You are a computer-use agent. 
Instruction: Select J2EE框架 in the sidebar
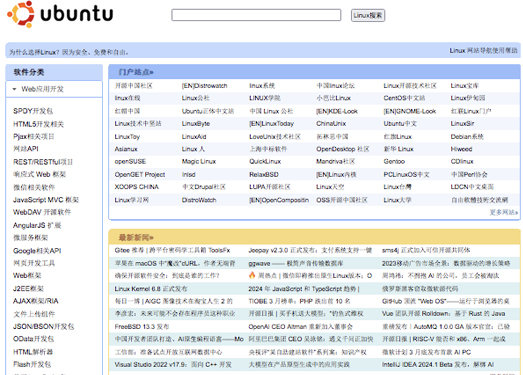(x=28, y=289)
